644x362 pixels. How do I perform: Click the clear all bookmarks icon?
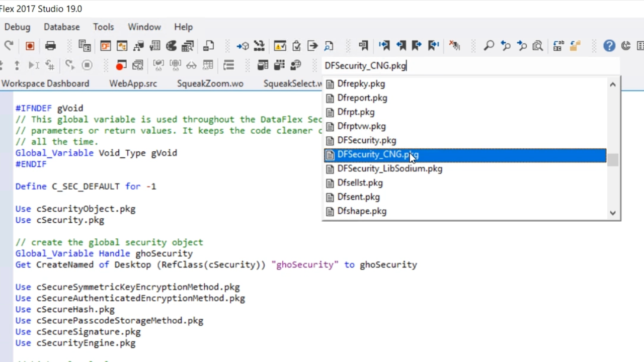tap(455, 46)
